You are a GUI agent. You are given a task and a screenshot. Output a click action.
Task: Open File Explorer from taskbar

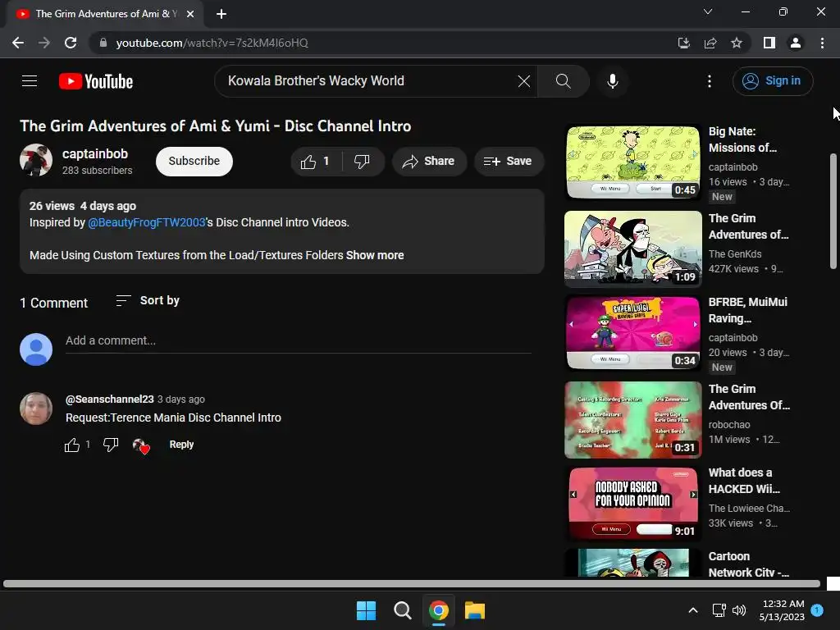pyautogui.click(x=475, y=610)
